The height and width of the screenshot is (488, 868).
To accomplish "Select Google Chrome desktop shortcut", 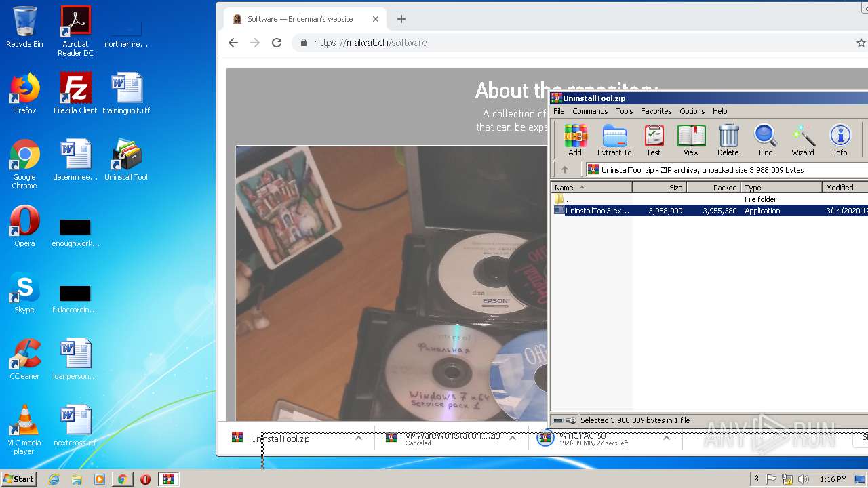I will (24, 164).
